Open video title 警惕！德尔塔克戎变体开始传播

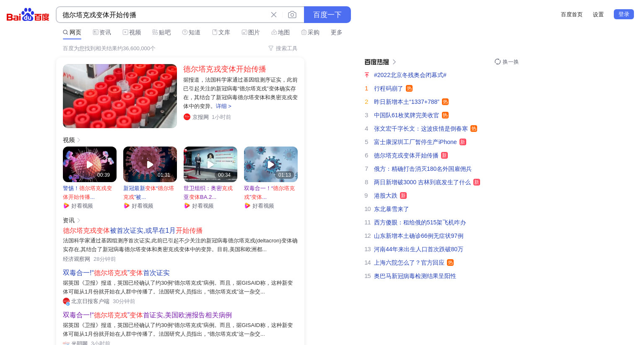[88, 193]
